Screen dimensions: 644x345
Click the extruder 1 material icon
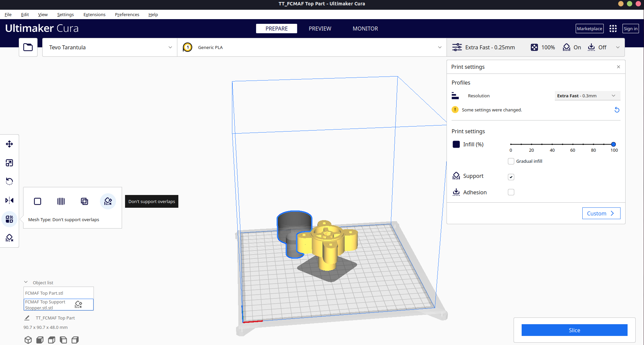point(188,47)
